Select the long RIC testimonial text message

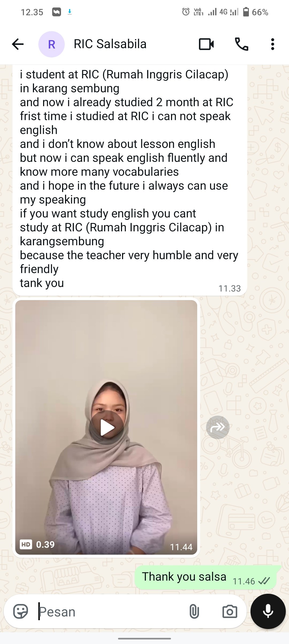click(130, 180)
